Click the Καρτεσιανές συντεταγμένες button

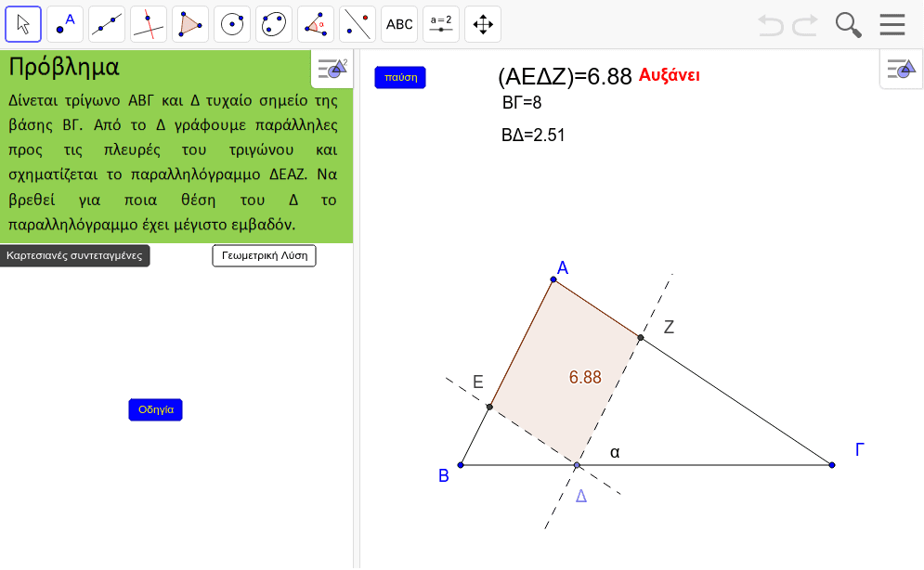[74, 255]
